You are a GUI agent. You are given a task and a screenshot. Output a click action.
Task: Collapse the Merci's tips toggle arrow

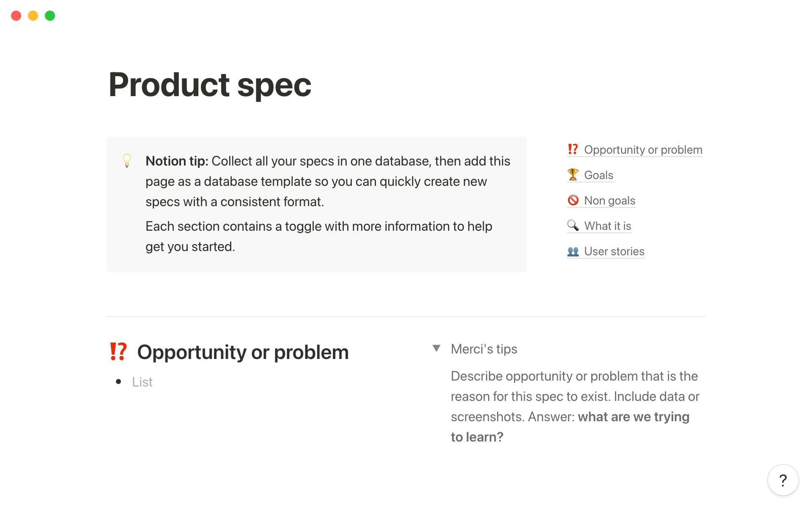pyautogui.click(x=436, y=348)
